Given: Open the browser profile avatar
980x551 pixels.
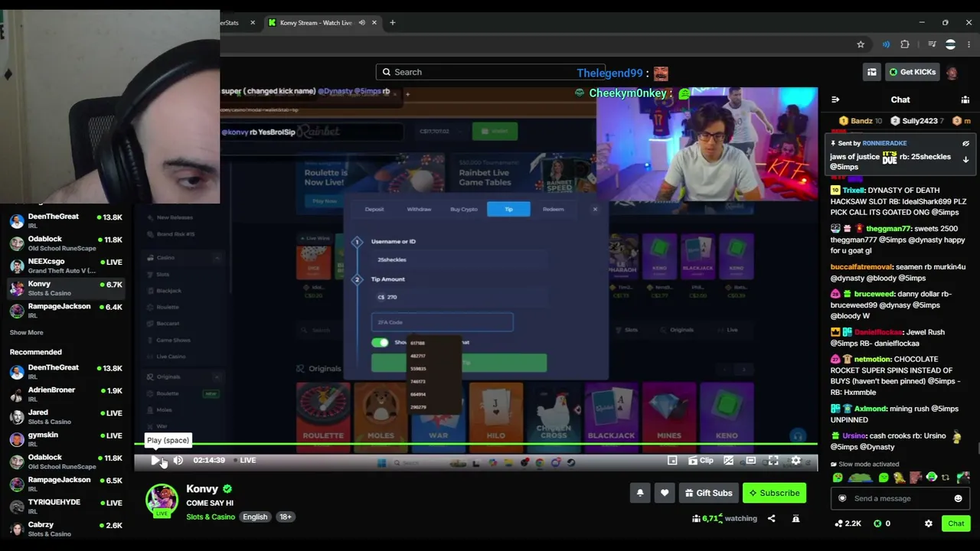Looking at the screenshot, I should (950, 44).
